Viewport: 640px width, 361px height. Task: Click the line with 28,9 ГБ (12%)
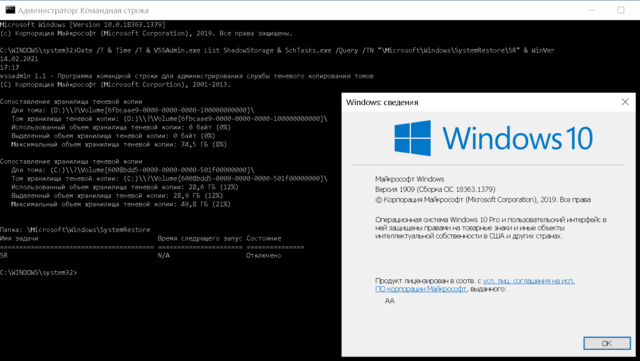pos(117,196)
